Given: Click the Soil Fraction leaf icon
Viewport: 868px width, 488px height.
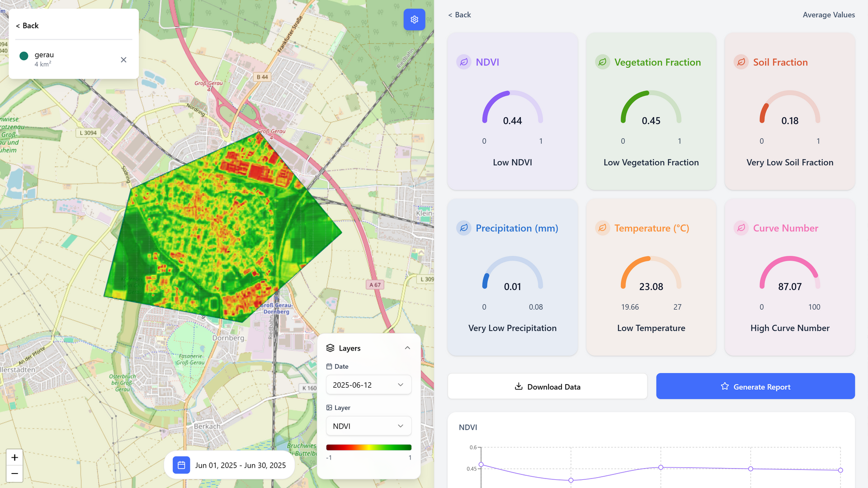Looking at the screenshot, I should pos(741,62).
